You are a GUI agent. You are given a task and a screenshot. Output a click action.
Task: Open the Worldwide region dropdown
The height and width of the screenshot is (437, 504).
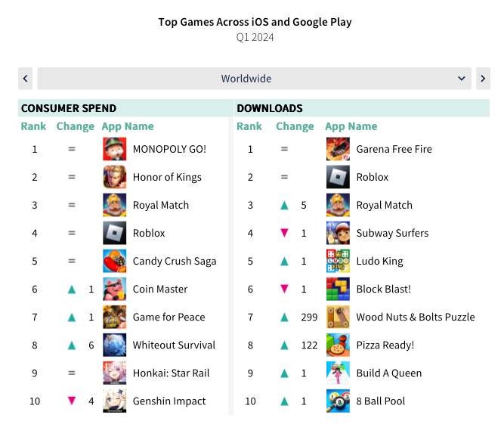(254, 79)
